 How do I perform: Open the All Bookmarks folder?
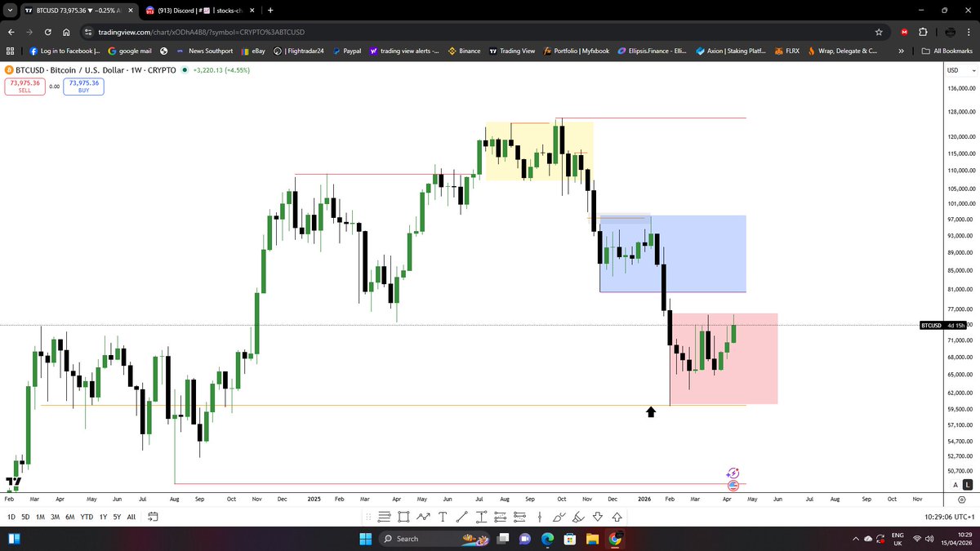point(947,51)
